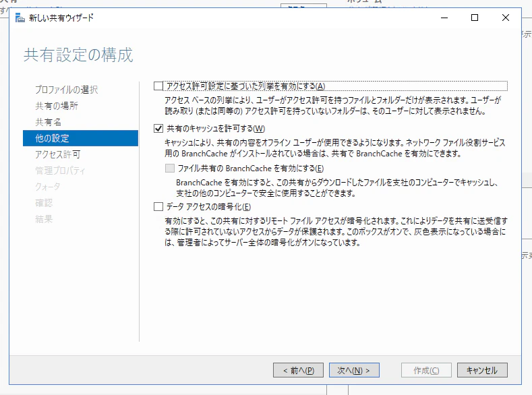Click the 次へ(N) next button
This screenshot has height=395, width=532.
354,370
